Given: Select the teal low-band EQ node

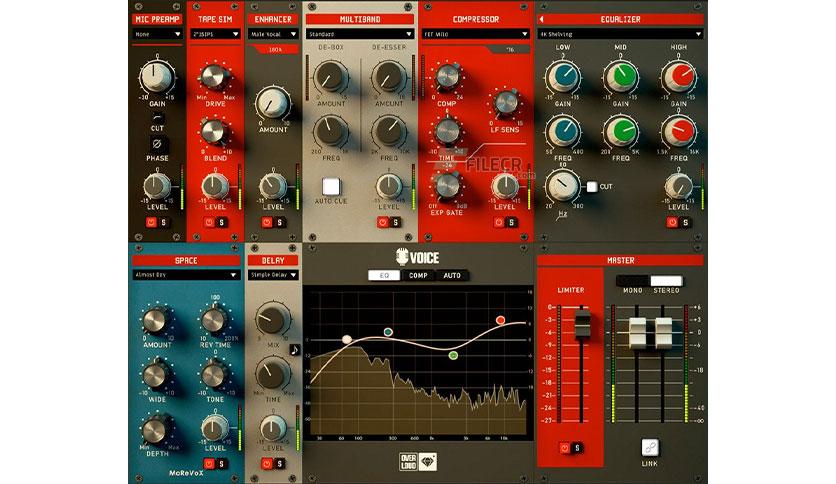Looking at the screenshot, I should click(x=388, y=332).
